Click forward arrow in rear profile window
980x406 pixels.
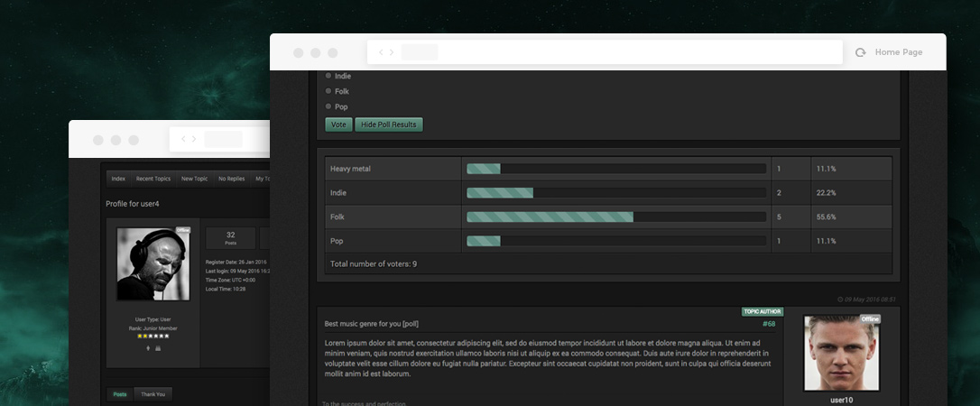coord(194,139)
